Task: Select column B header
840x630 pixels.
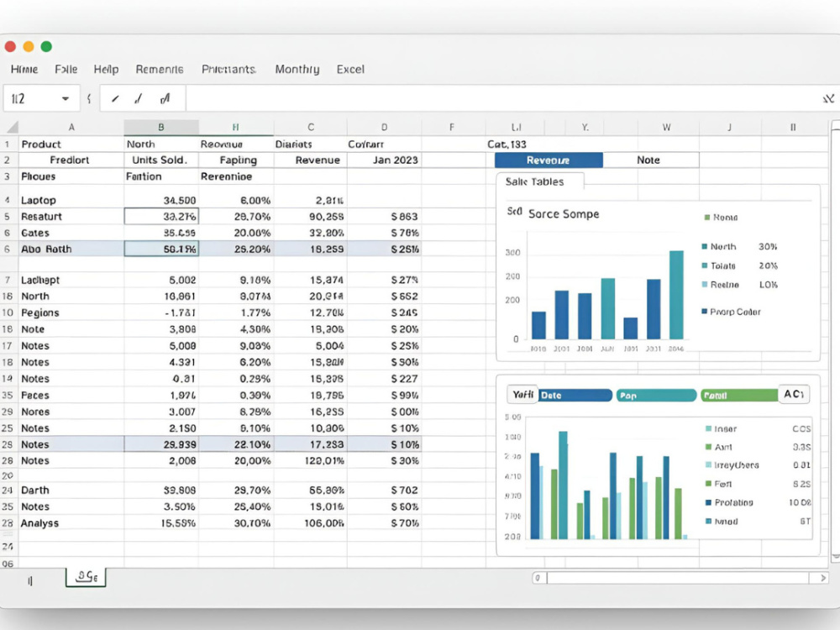Action: pos(160,127)
